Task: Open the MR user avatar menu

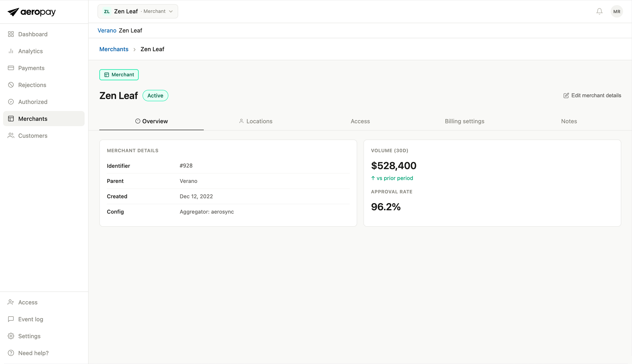Action: click(x=616, y=12)
